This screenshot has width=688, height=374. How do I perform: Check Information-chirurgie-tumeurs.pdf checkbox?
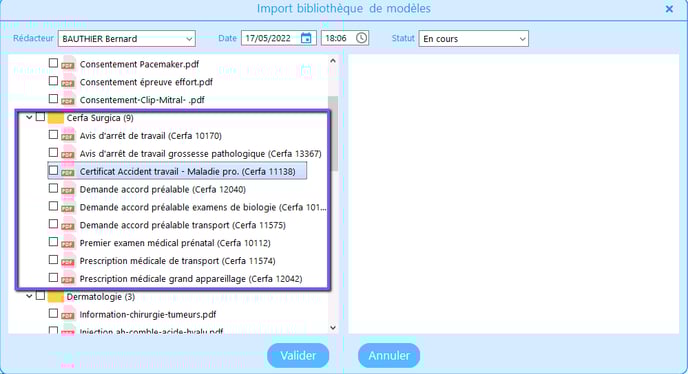click(x=53, y=313)
